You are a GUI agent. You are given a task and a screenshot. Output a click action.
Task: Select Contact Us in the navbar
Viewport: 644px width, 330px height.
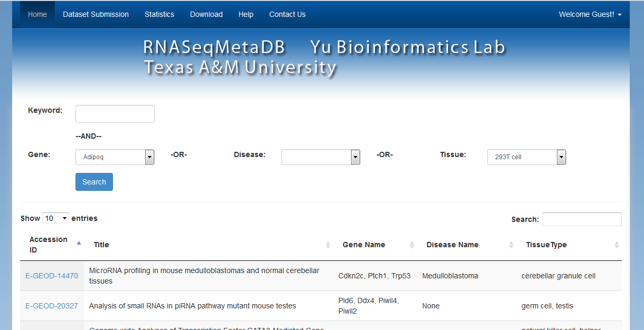click(x=287, y=14)
